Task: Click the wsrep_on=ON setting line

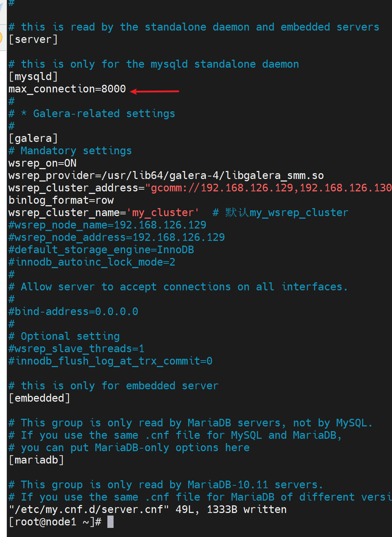Action: (x=42, y=163)
